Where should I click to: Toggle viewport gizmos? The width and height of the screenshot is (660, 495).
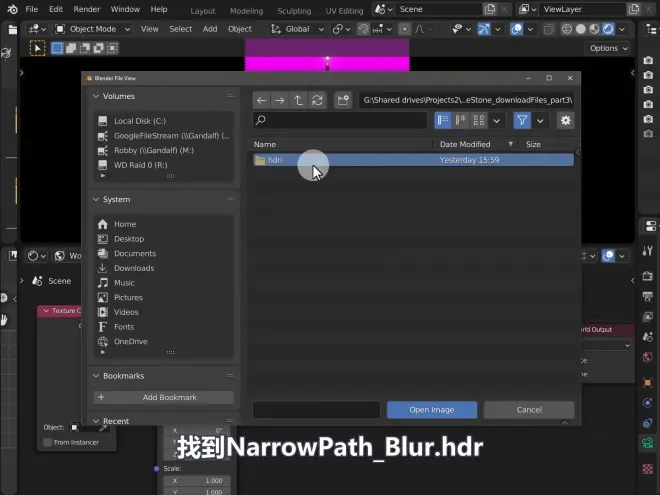(x=484, y=29)
